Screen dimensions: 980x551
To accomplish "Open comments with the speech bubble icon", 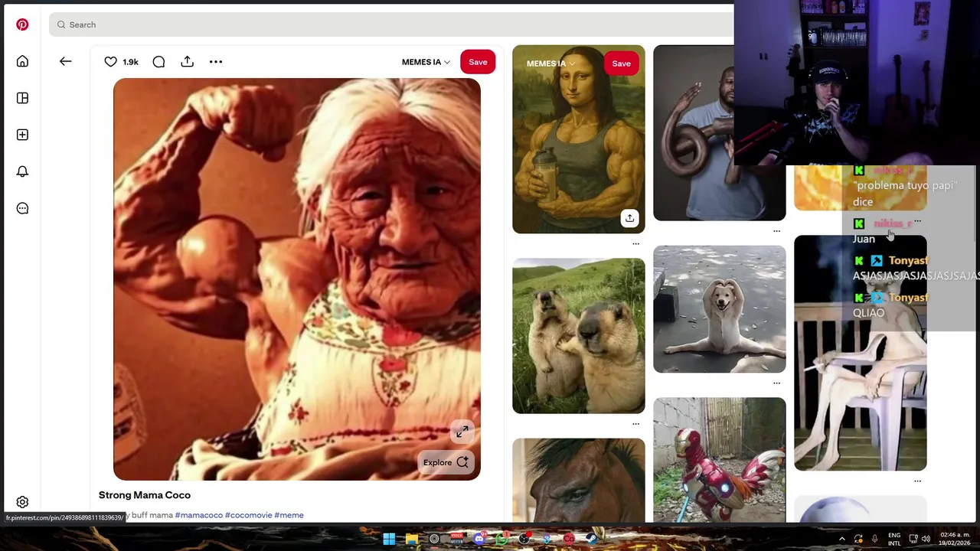I will click(158, 61).
